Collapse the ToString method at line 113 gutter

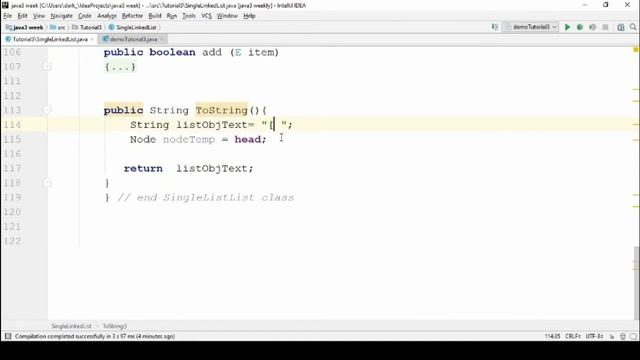coord(47,110)
